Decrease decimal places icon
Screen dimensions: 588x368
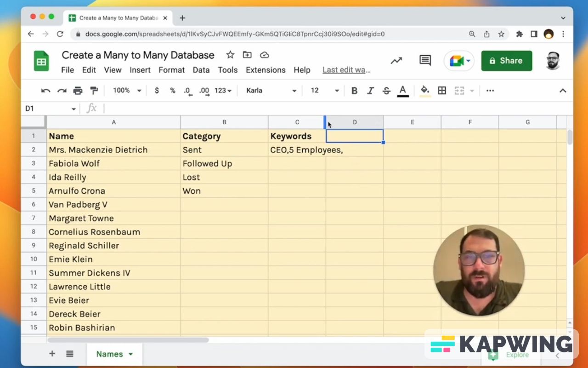[x=187, y=91]
